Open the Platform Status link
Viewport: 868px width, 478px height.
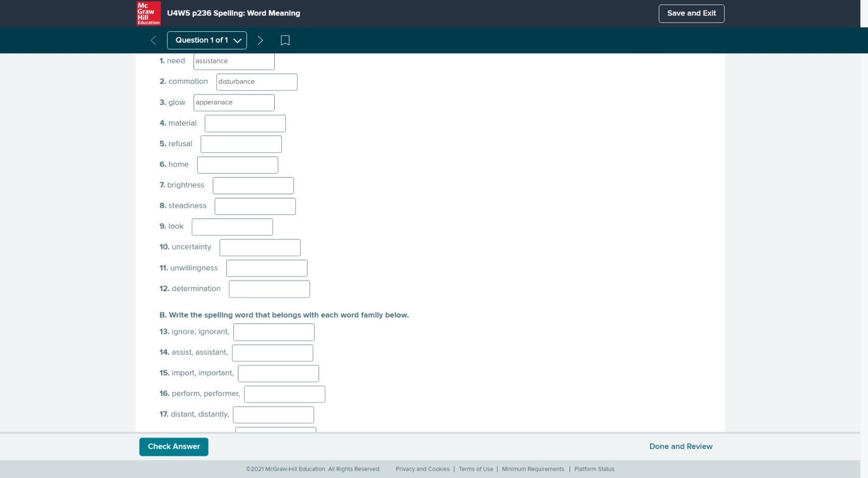(x=594, y=469)
